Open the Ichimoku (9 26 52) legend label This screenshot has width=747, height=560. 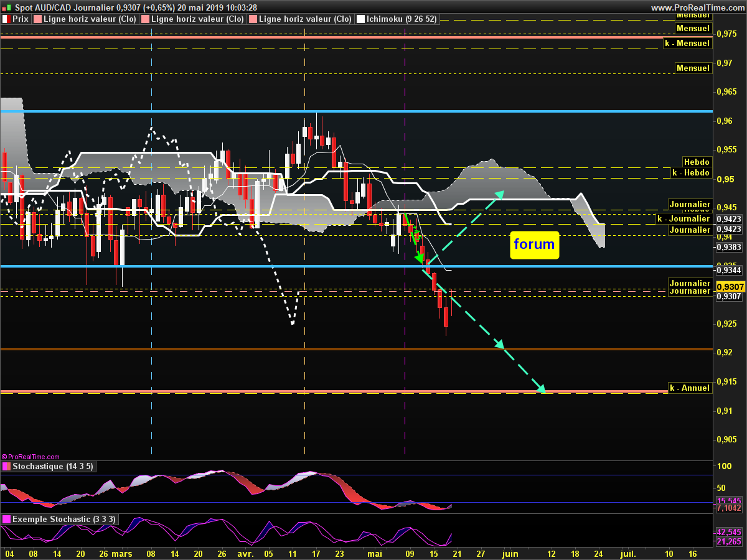(402, 19)
